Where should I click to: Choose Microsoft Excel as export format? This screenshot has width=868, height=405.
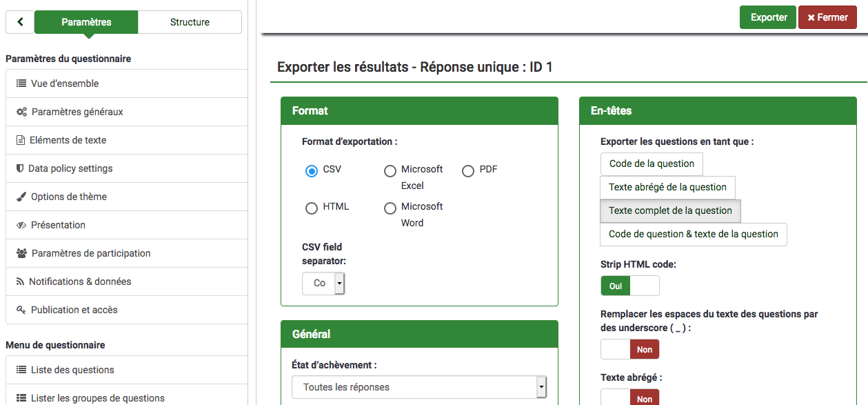[390, 170]
